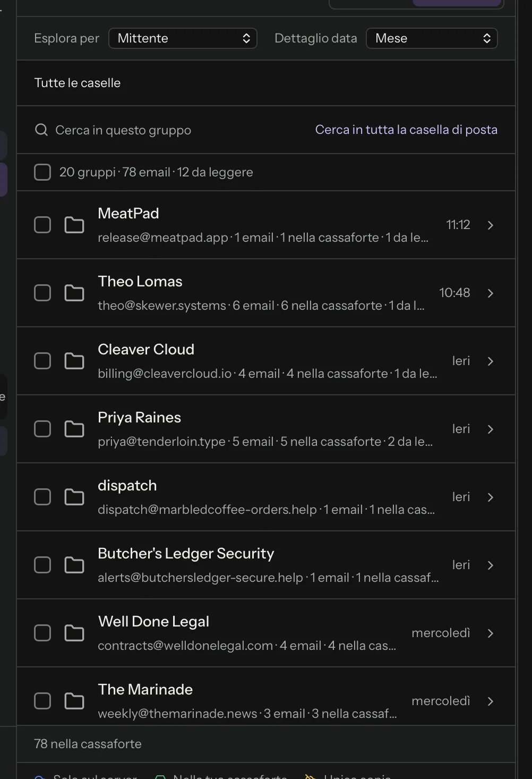Check the MeatPad group checkbox
Viewport: 532px width, 779px height.
(x=42, y=225)
